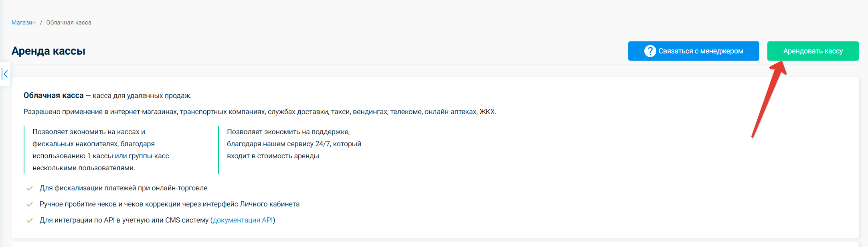Click the Для фискализации платежей list text
The width and height of the screenshot is (868, 247).
123,188
